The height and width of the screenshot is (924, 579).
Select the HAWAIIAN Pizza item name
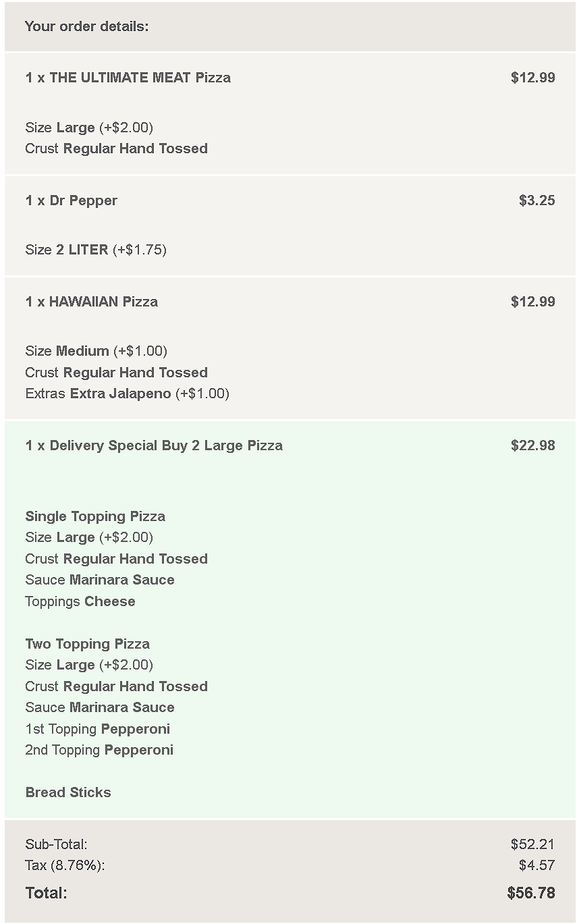(91, 302)
